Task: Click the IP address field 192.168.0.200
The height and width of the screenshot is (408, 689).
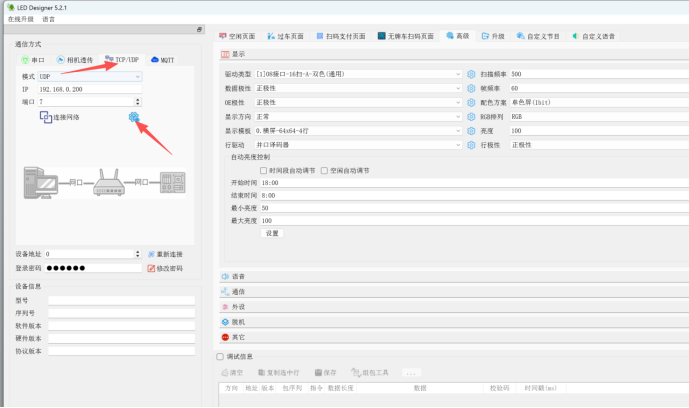Action: pyautogui.click(x=90, y=89)
